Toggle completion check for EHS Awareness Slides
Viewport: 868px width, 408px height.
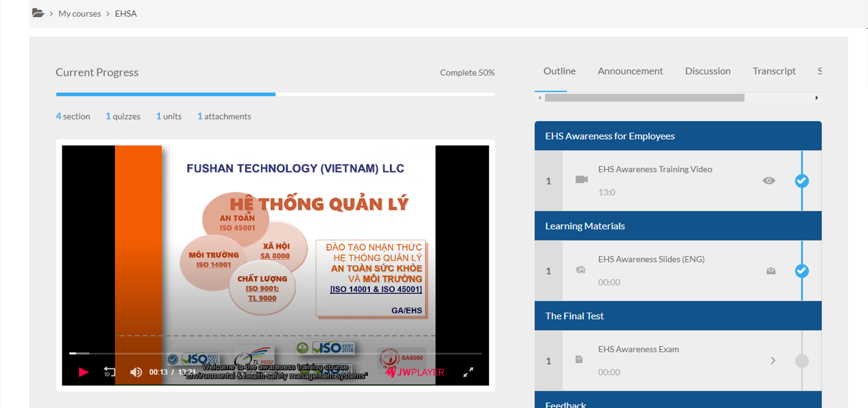pyautogui.click(x=802, y=271)
